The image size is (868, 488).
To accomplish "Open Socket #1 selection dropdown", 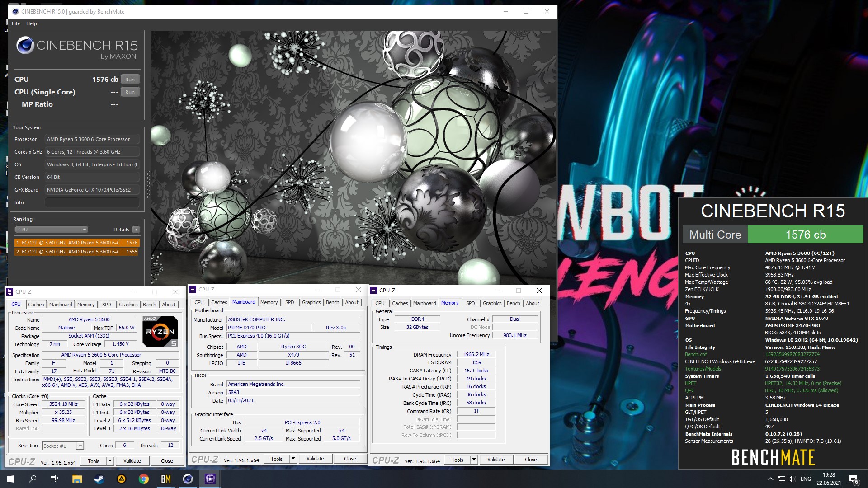I will (63, 446).
